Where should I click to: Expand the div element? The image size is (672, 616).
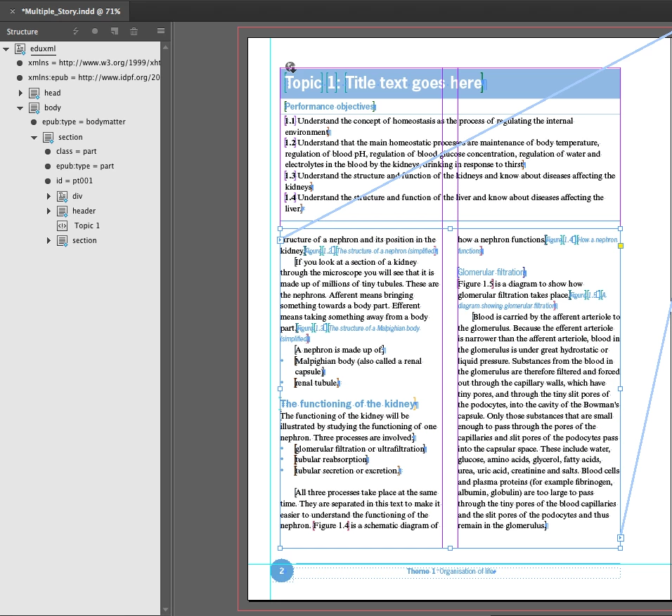49,196
